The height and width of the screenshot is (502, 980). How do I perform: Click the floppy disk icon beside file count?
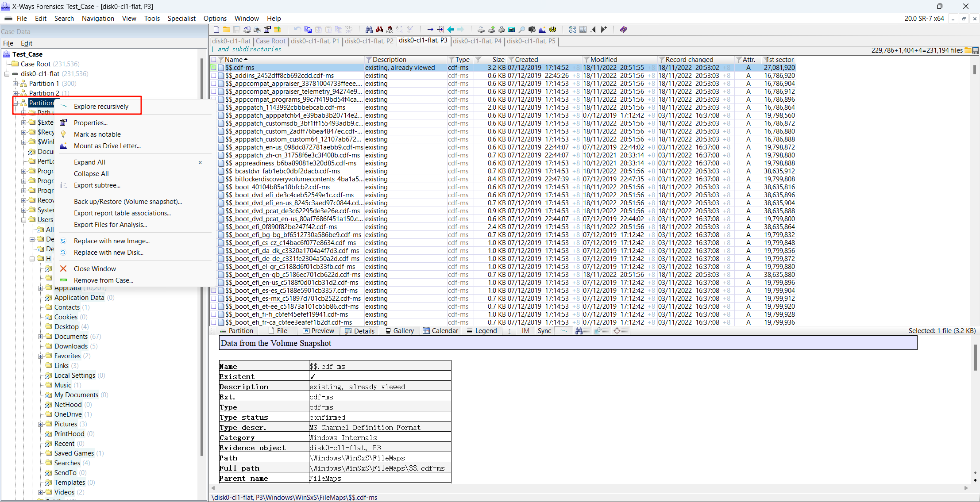(x=975, y=50)
